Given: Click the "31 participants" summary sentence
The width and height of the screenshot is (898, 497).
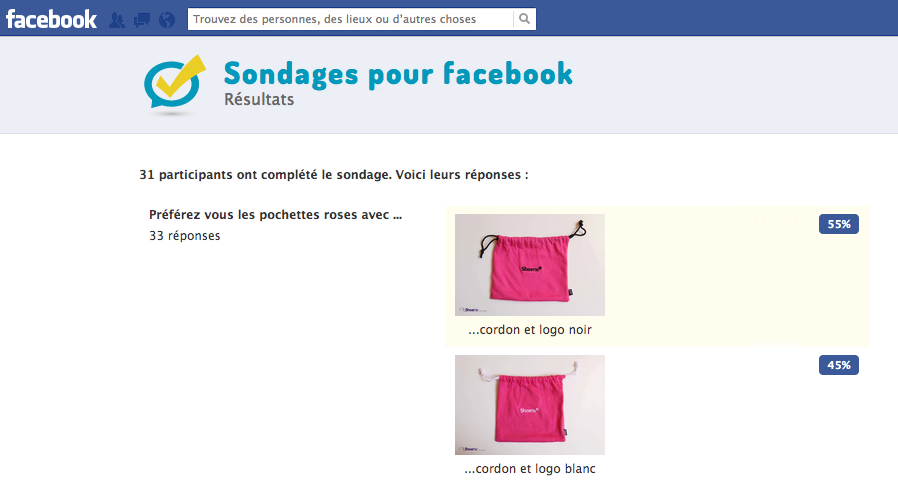Looking at the screenshot, I should pos(334,175).
